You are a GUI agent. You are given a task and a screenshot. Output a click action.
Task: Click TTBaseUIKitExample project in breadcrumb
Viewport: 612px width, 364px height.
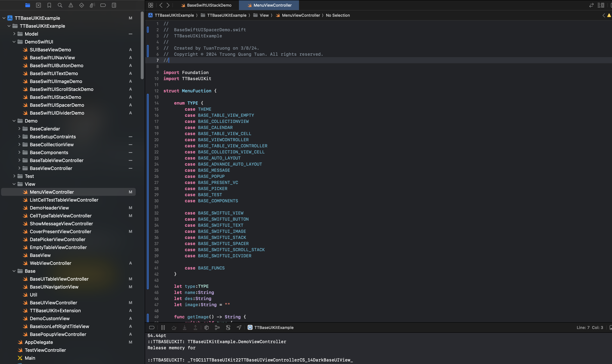171,15
